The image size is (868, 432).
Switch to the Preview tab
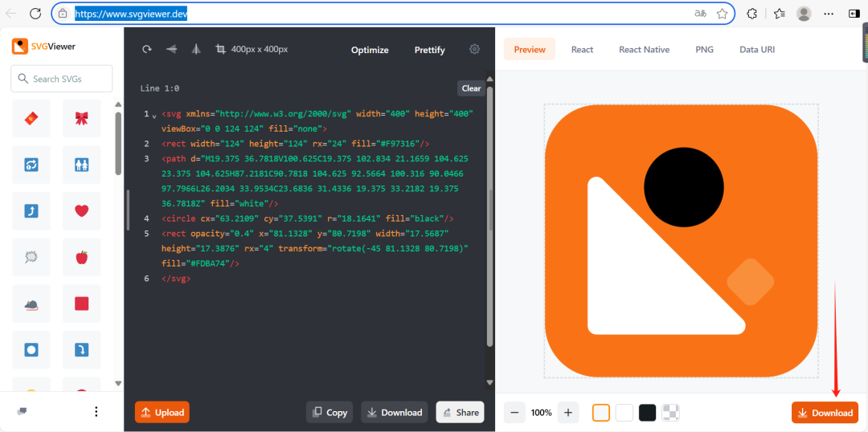click(530, 49)
